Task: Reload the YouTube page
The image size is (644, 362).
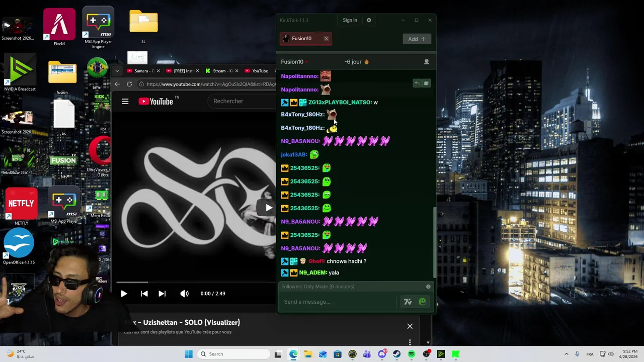Action: tap(129, 84)
